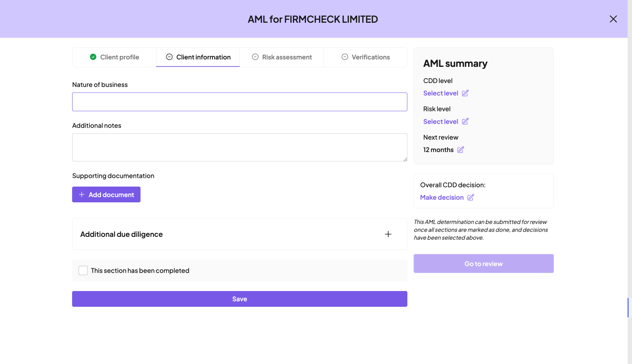Click the 'Supporting documentation' label
632x364 pixels.
[x=113, y=176]
